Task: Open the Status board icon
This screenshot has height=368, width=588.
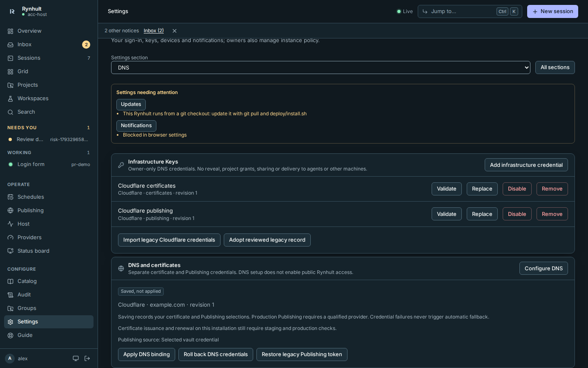Action: tap(11, 251)
